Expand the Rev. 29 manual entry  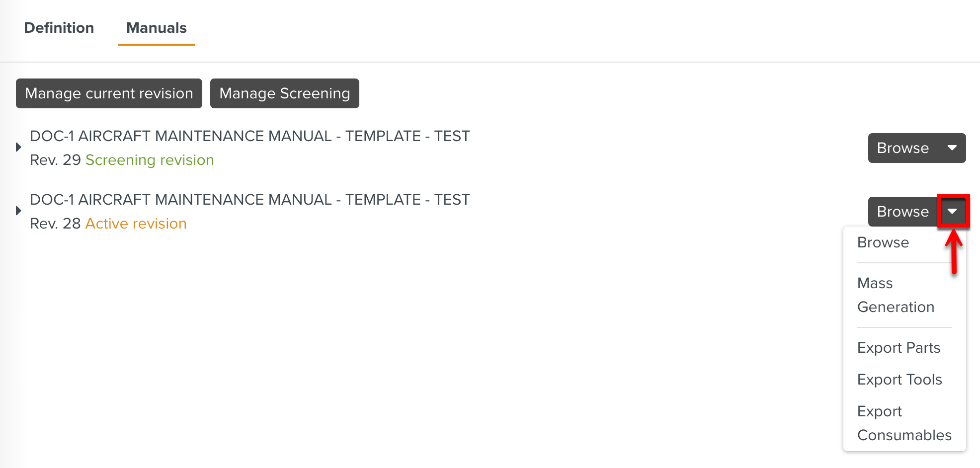(18, 147)
